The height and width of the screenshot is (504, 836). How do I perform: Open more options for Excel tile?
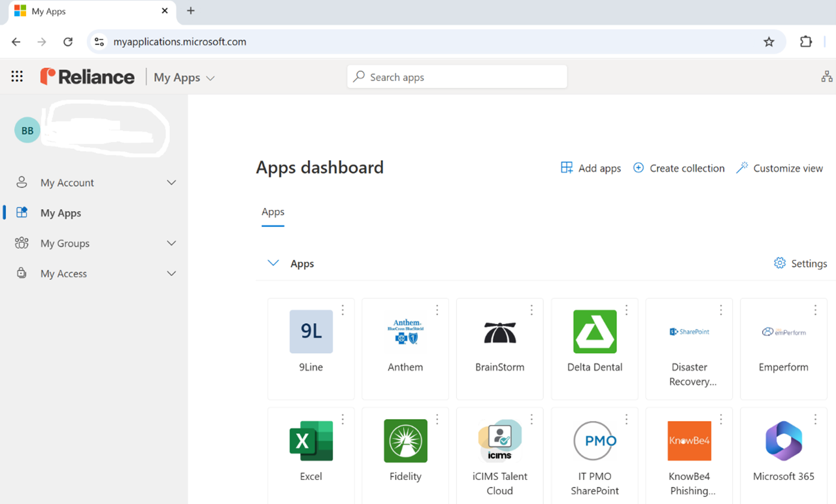tap(343, 419)
